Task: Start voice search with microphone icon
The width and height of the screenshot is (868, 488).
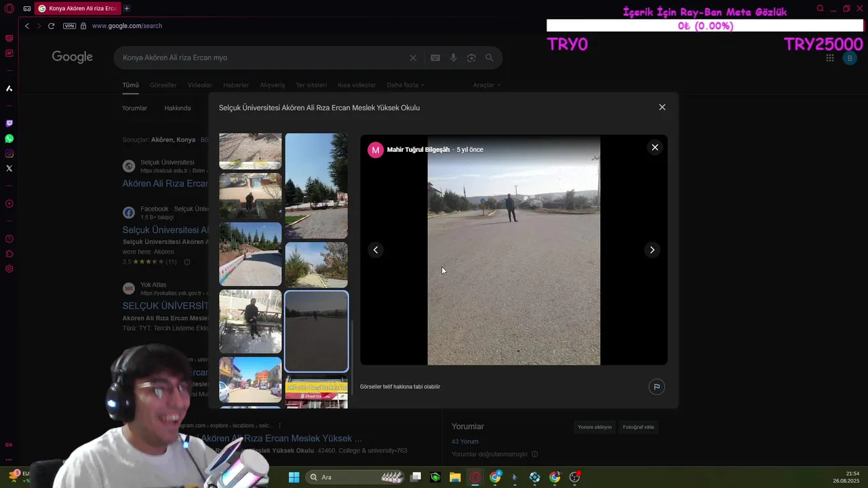Action: [x=453, y=58]
